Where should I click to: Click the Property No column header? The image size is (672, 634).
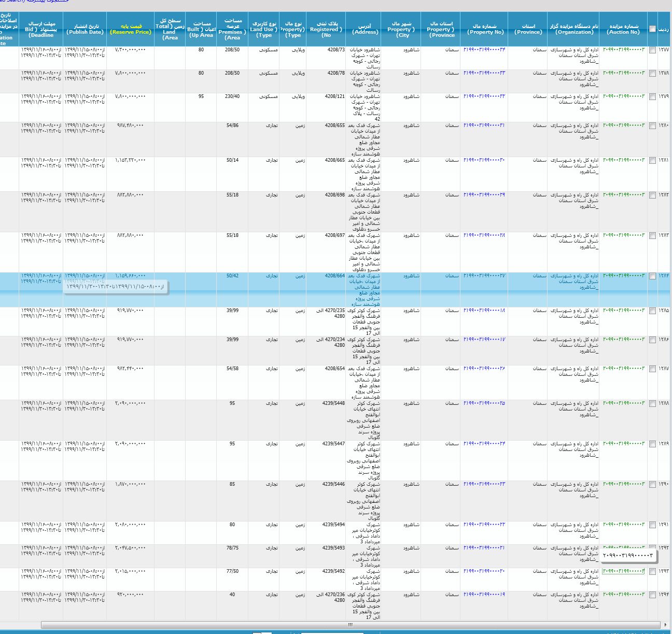click(485, 29)
